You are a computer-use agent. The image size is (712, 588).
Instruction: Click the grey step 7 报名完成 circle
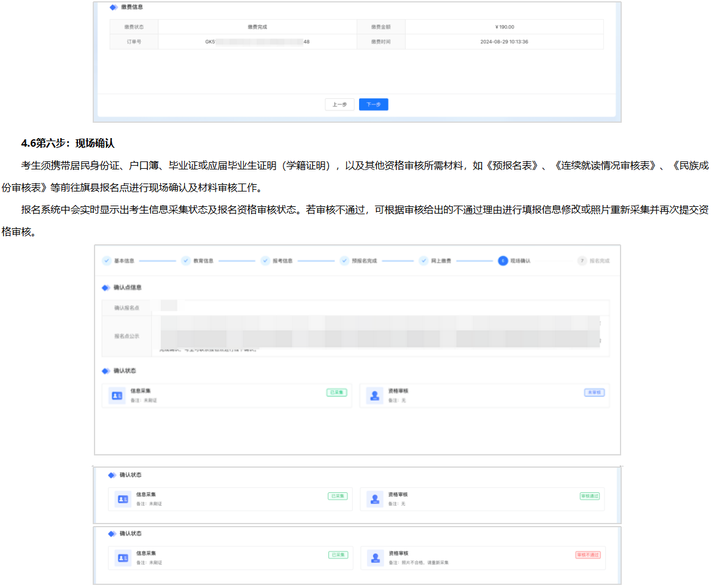click(582, 261)
